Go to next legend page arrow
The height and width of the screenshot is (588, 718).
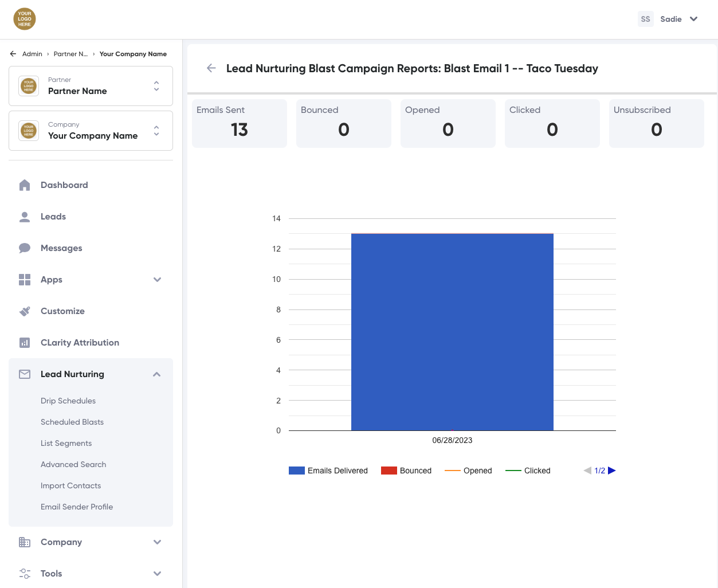coord(612,471)
